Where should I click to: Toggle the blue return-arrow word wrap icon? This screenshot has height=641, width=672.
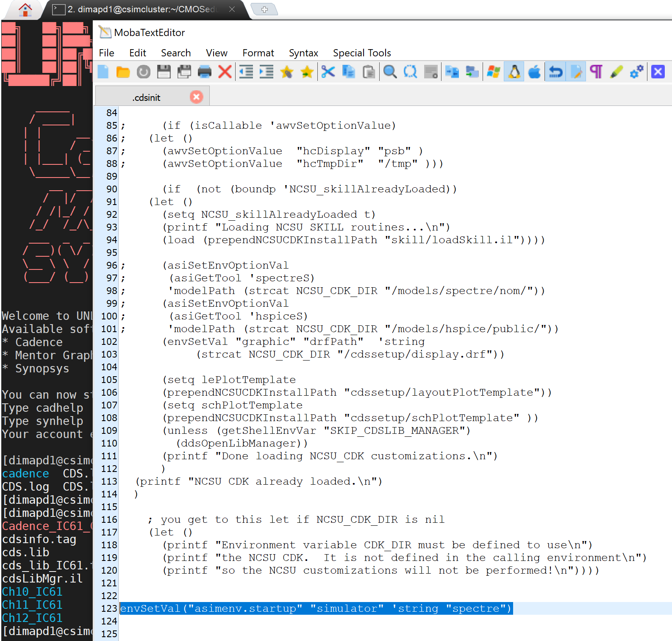pos(555,72)
